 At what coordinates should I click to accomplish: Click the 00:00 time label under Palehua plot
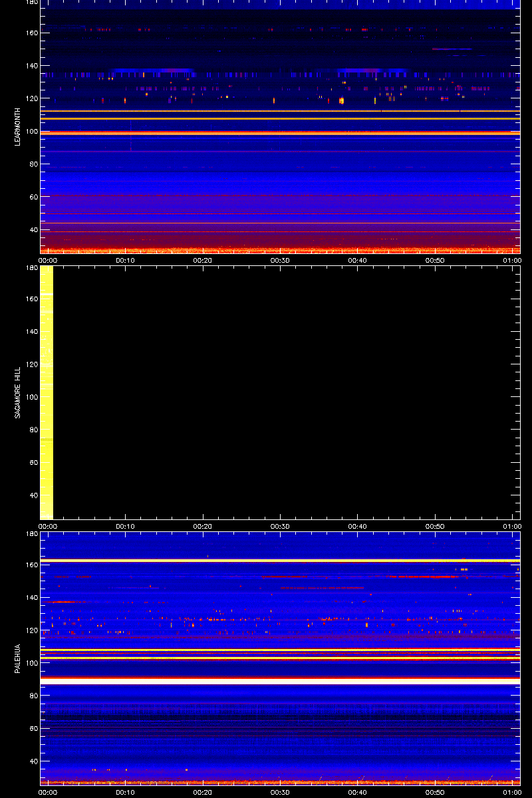point(48,792)
